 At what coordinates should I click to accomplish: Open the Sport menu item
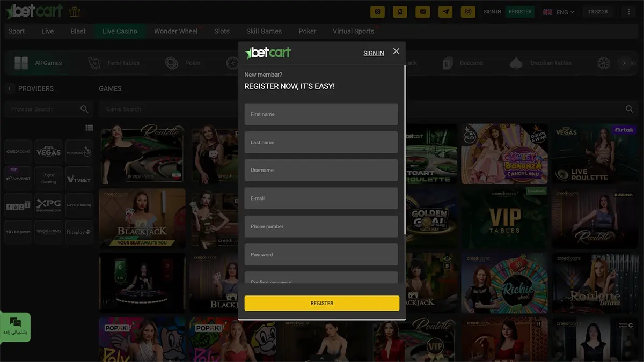(x=17, y=31)
